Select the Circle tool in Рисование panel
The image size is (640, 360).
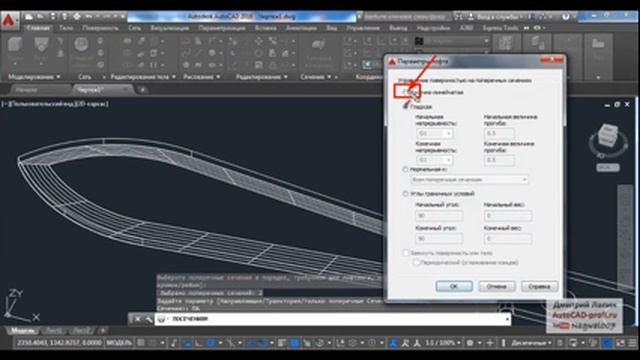click(x=212, y=53)
